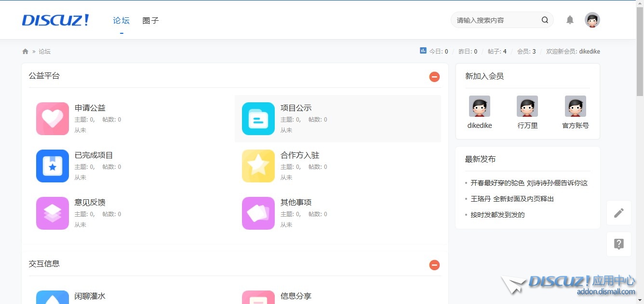The image size is (644, 304).
Task: Click the blue star 已完成项目 icon
Action: 53,166
